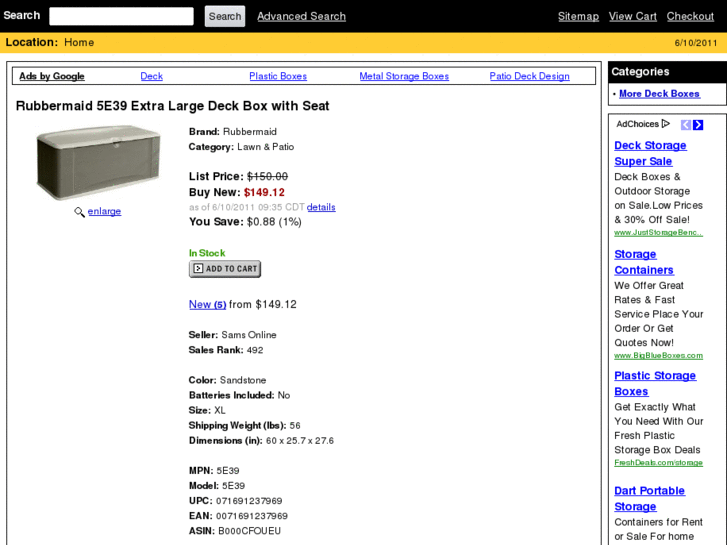Image resolution: width=727 pixels, height=545 pixels.
Task: Open the Deck Storage Super Sale ad
Action: point(650,153)
